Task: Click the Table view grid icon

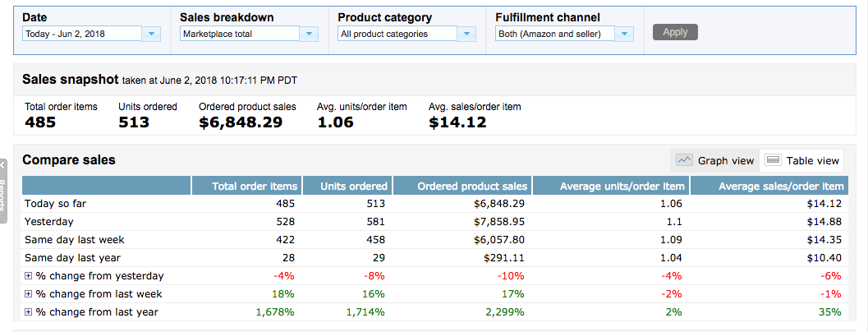Action: click(773, 160)
